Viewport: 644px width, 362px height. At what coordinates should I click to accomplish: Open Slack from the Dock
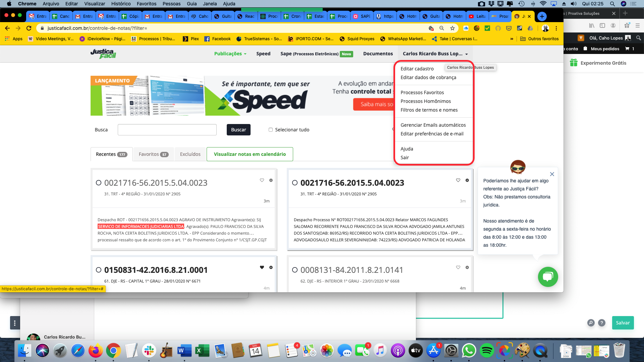149,351
